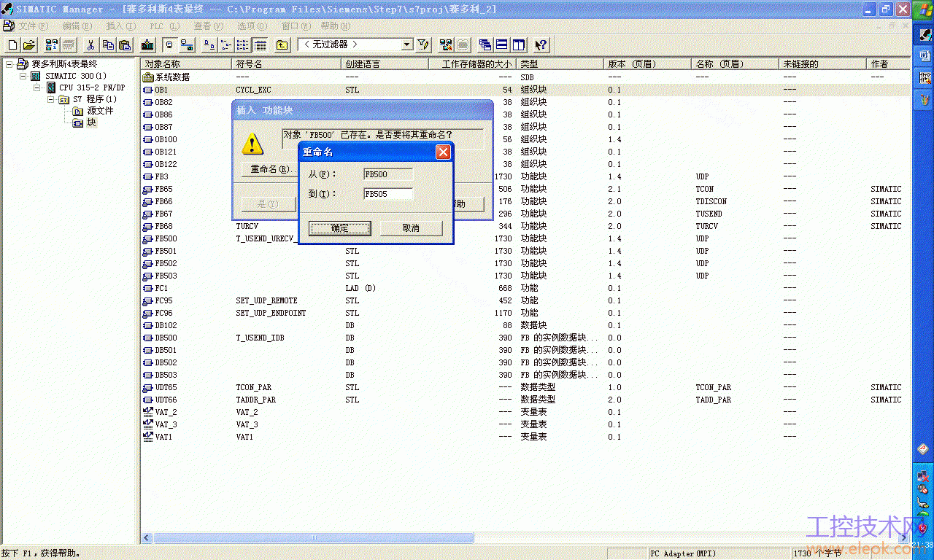Collapse the S7 程序(1) tree node

click(51, 99)
